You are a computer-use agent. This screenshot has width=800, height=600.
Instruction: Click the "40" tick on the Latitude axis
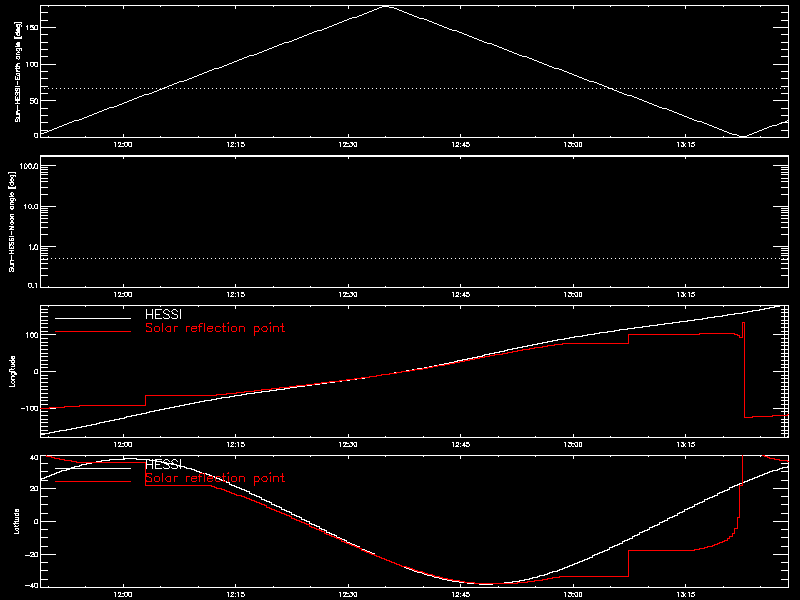(34, 457)
